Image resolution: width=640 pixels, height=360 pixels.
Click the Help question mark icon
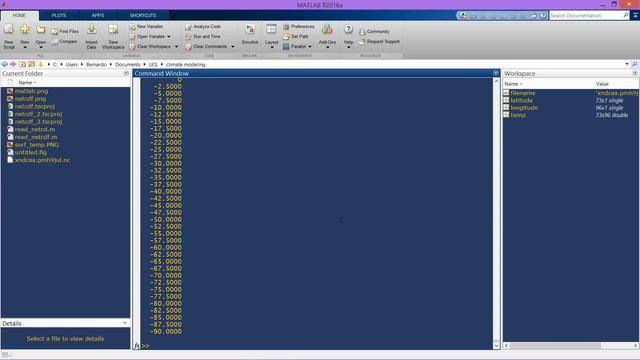348,29
